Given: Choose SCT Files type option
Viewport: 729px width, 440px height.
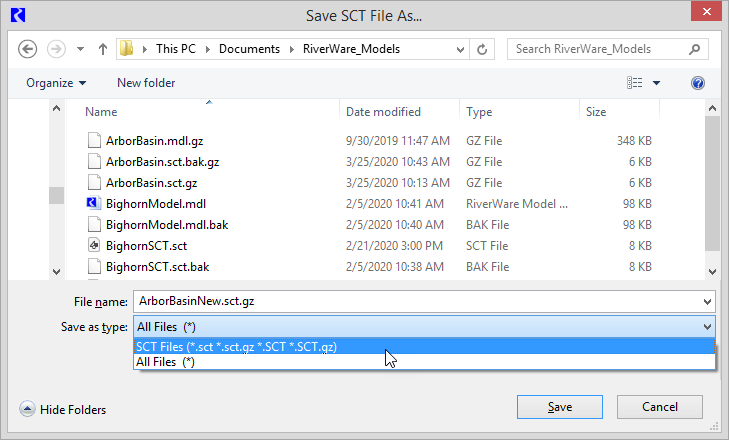Looking at the screenshot, I should point(236,346).
